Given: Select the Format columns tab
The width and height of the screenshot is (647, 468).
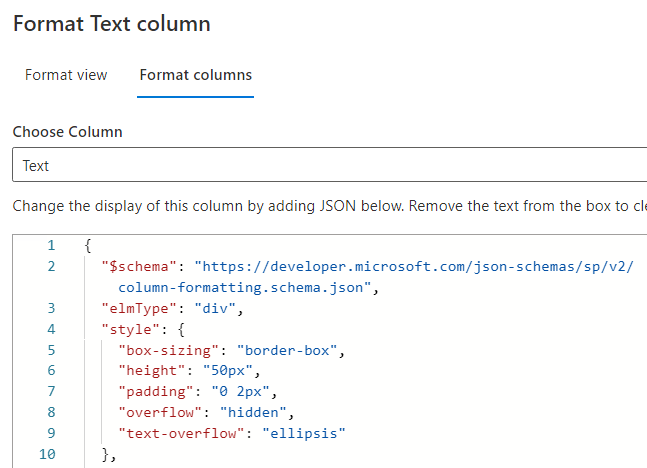Looking at the screenshot, I should 196,75.
